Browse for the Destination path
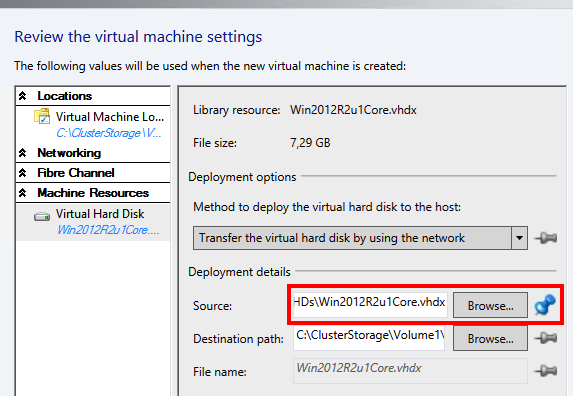Screen dimensions: 573x396 coord(490,338)
